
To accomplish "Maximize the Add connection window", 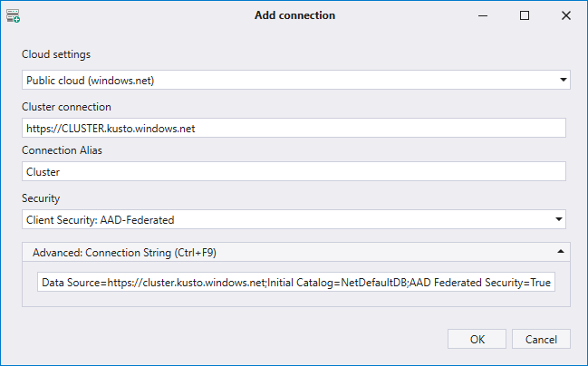I will tap(524, 15).
